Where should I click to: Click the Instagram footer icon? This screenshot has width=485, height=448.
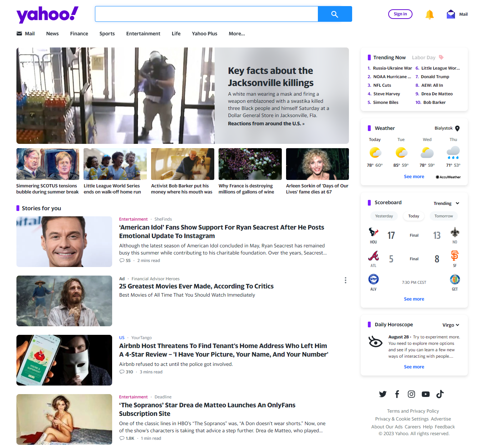point(411,394)
